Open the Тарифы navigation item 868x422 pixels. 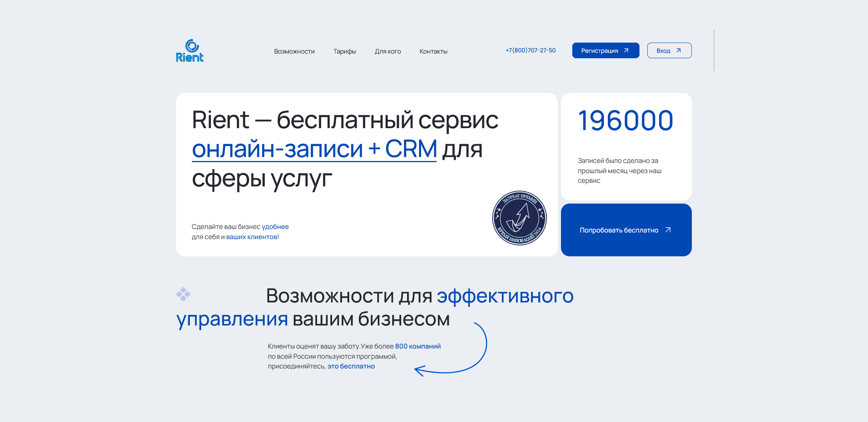pos(345,51)
